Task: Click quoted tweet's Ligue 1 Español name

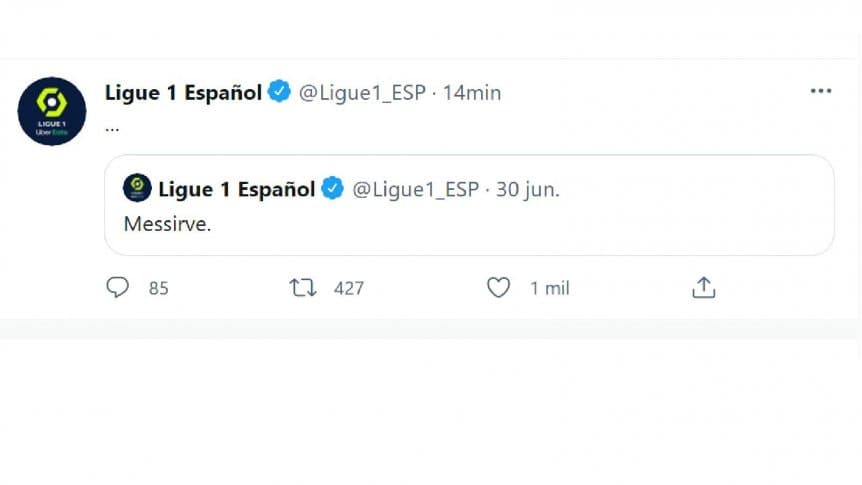Action: coord(237,189)
